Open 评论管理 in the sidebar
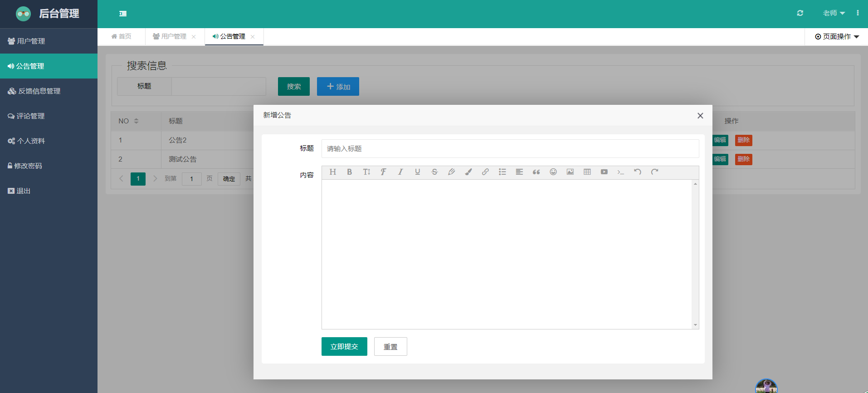The height and width of the screenshot is (393, 868). (49, 116)
